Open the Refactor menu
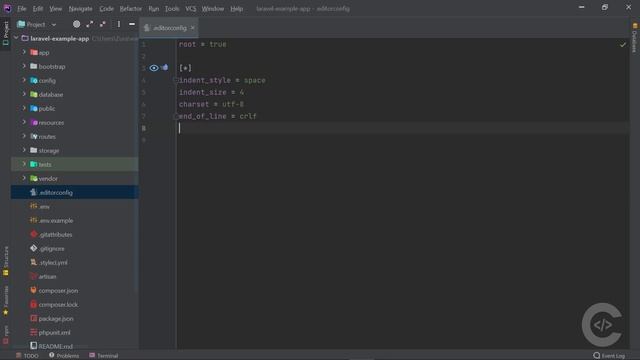 pos(131,9)
